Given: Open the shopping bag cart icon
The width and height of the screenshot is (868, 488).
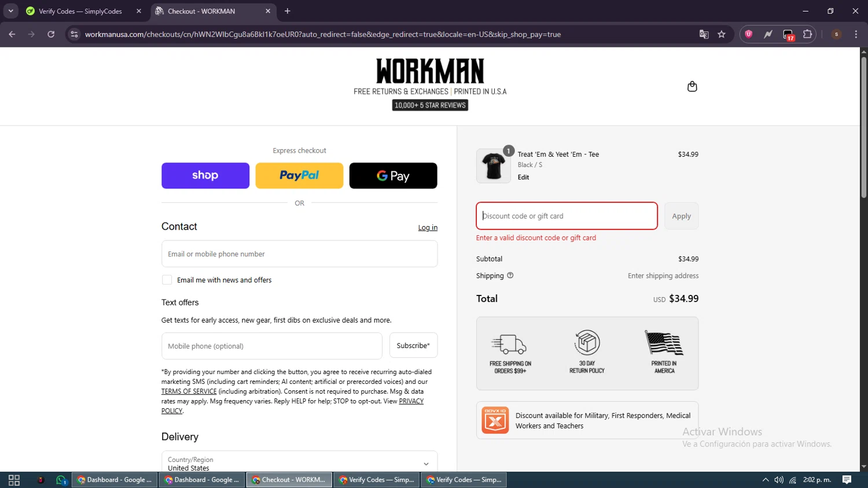Looking at the screenshot, I should click(692, 87).
